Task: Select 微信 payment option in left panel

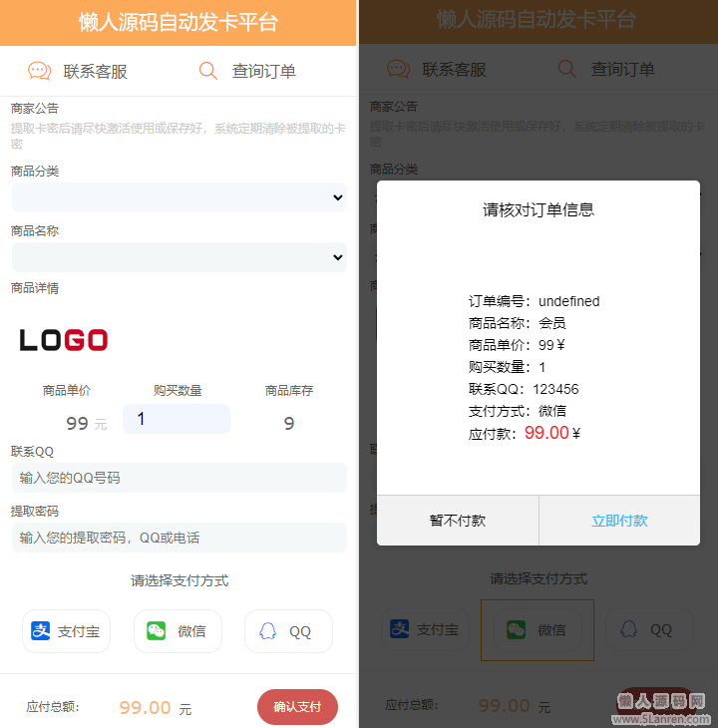Action: tap(178, 631)
